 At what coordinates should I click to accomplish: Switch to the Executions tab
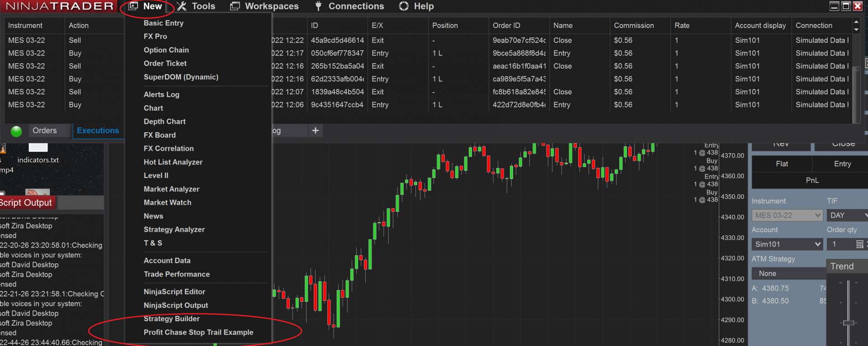click(98, 131)
